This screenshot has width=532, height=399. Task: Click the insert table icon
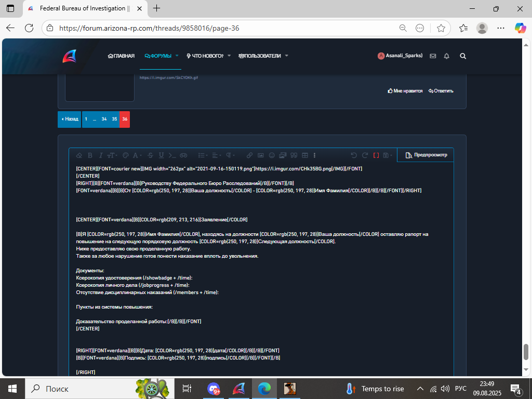point(305,155)
